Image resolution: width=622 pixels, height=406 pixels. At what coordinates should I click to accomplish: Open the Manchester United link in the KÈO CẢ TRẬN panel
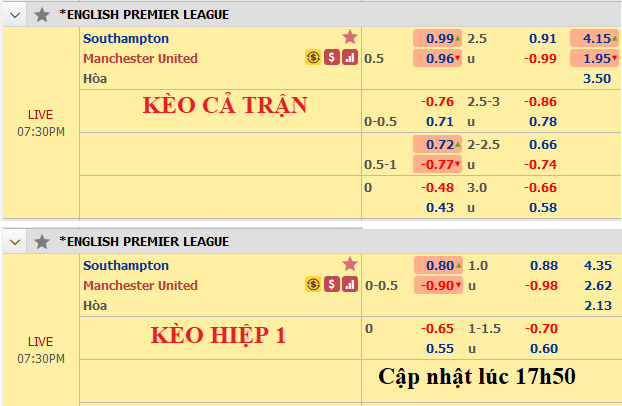pyautogui.click(x=140, y=58)
